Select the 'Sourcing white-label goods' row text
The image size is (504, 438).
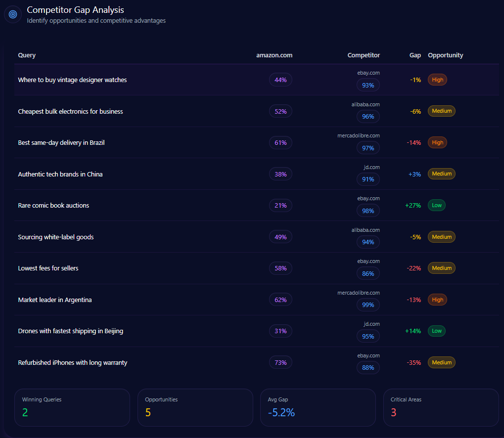56,237
